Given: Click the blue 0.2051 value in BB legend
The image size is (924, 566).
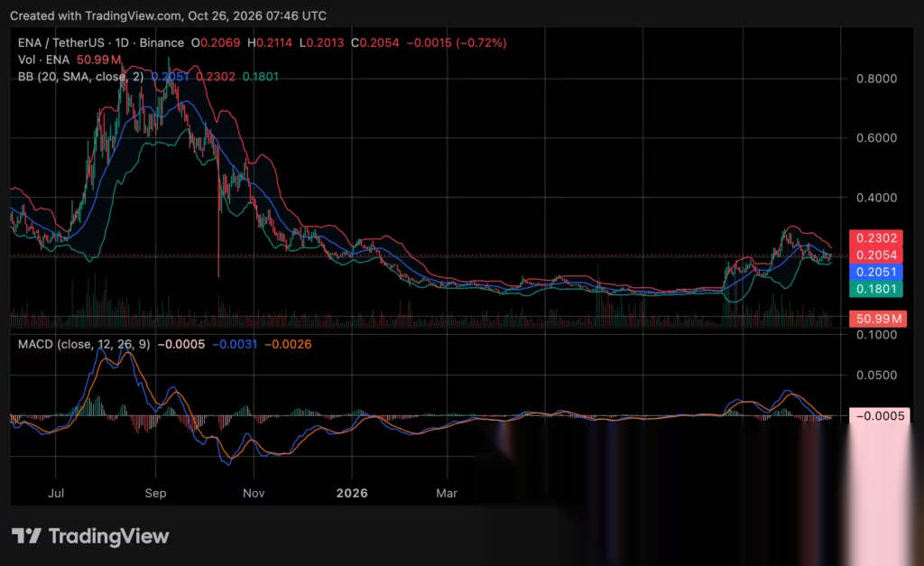Looking at the screenshot, I should pyautogui.click(x=170, y=77).
